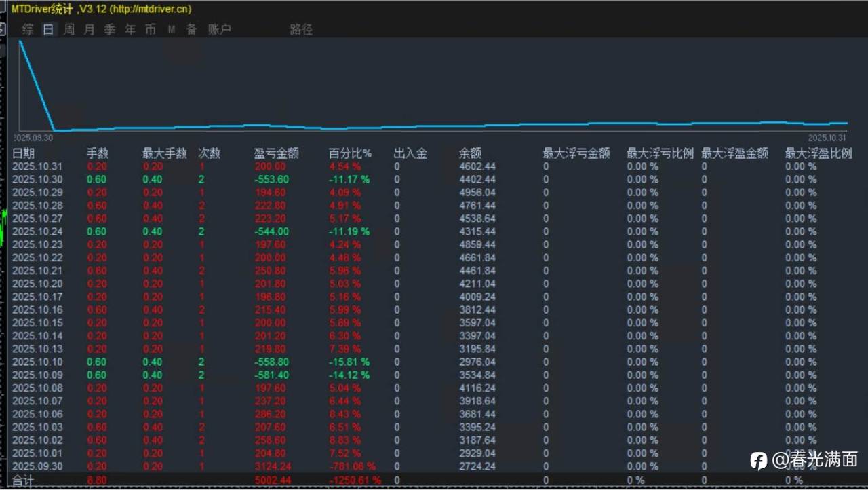
Task: Click the 2724.24 balance value
Action: (x=477, y=466)
